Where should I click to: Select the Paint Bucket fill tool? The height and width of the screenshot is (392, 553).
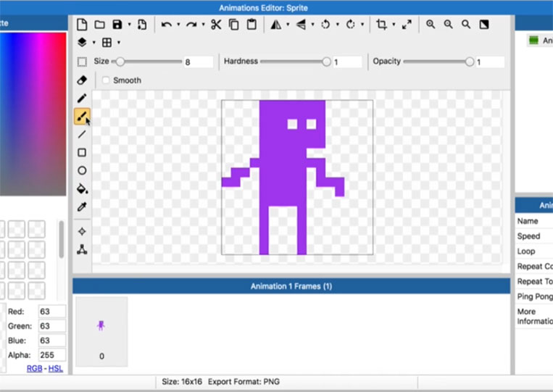pyautogui.click(x=82, y=188)
